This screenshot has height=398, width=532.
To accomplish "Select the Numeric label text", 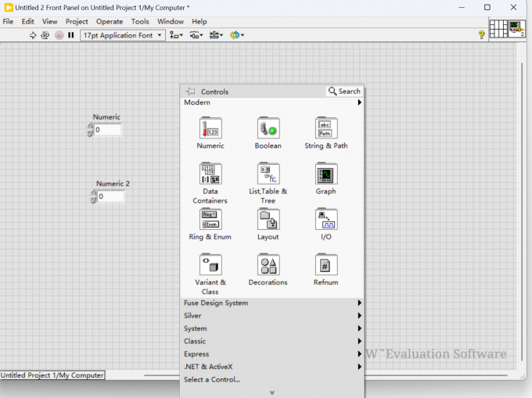I will point(106,117).
